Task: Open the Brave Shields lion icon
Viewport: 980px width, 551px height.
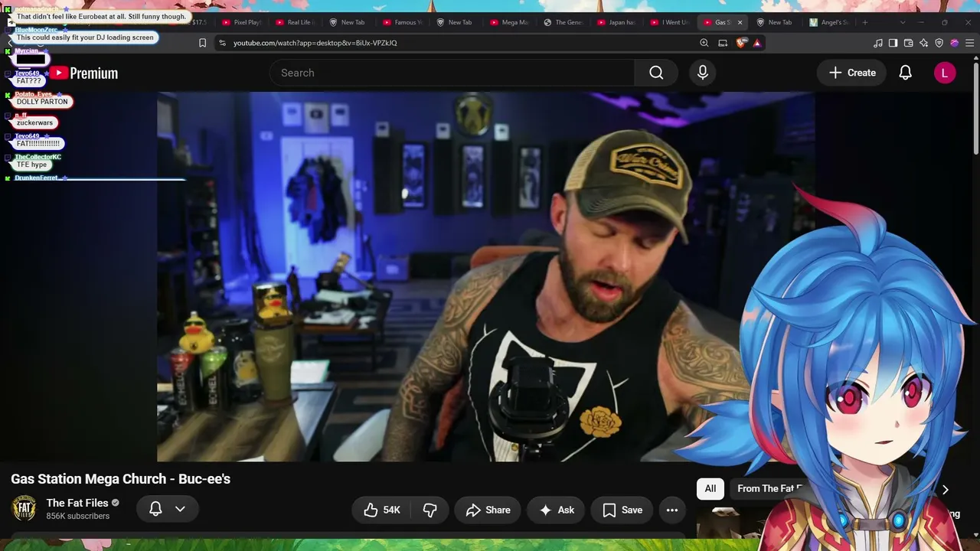Action: click(x=740, y=43)
